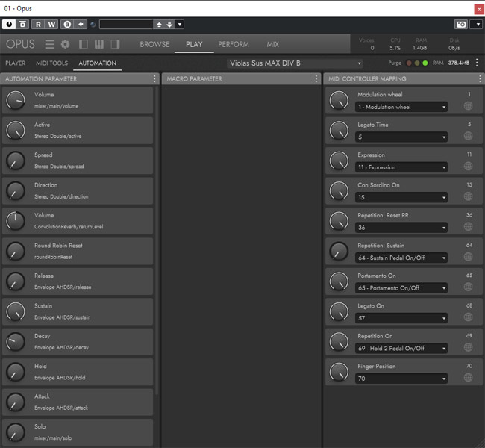Screen dimensions: 485x448
Task: Open the MIX page
Action: pos(273,44)
